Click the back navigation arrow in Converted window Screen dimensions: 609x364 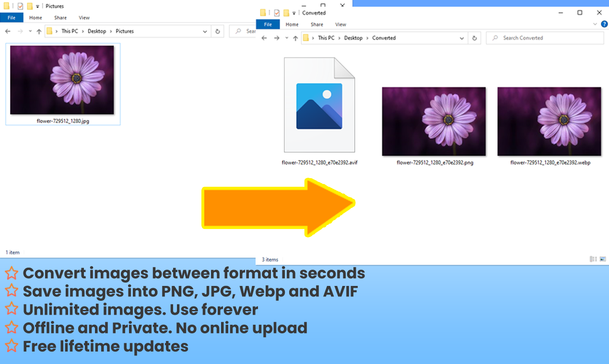[264, 38]
